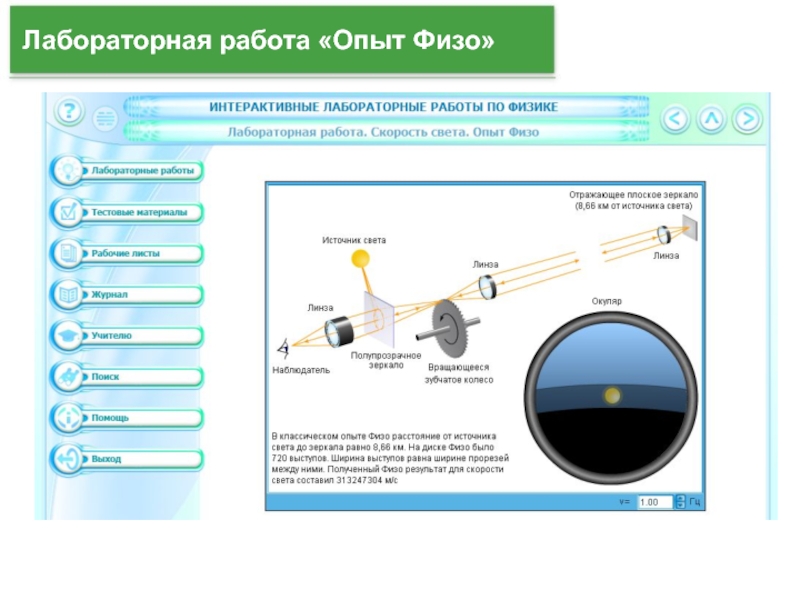Go to next page with right arrow
800x600 pixels.
[x=747, y=119]
